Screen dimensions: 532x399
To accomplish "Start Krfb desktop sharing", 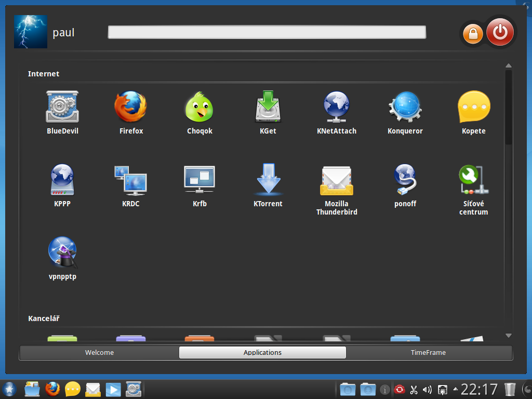I will coord(199,185).
